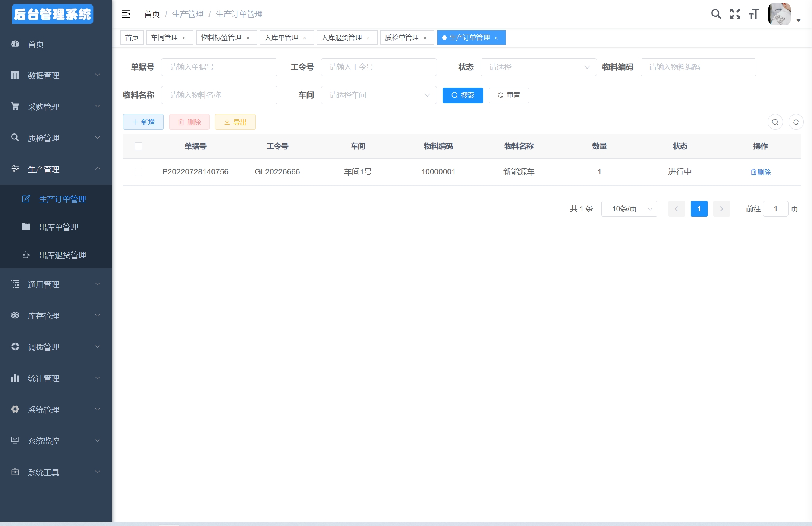Open font size setting icon
The width and height of the screenshot is (812, 526).
coord(754,14)
